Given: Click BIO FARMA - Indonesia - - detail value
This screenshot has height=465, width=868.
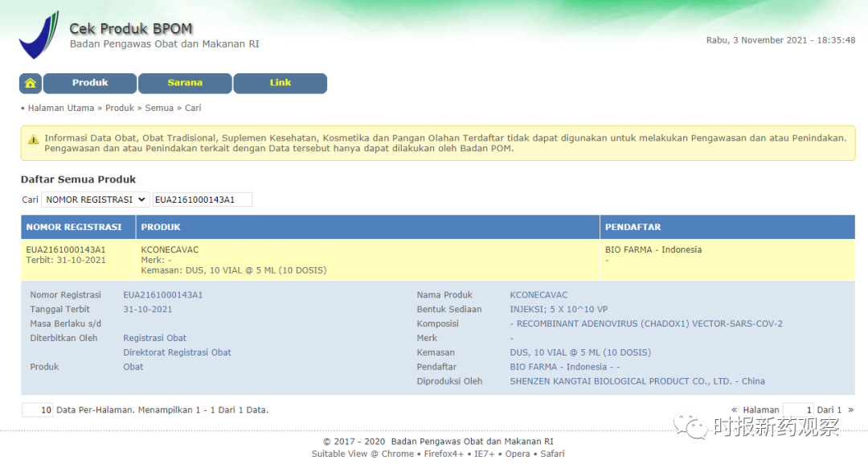Looking at the screenshot, I should (565, 367).
